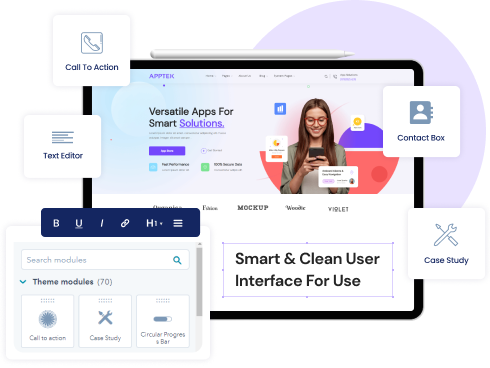Toggle bold formatting in the text toolbar
Viewport: 490px width, 368px height.
point(56,223)
